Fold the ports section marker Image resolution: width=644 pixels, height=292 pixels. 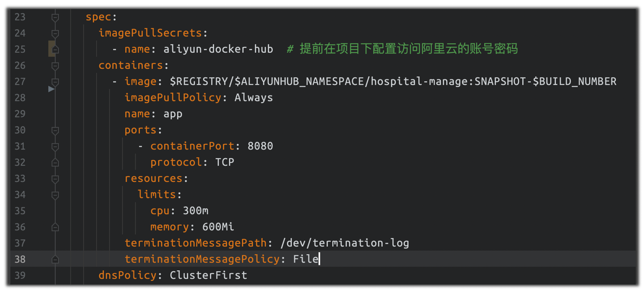point(55,130)
